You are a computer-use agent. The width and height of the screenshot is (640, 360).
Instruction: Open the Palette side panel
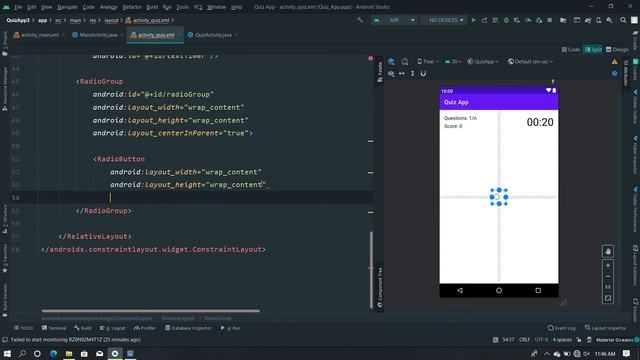380,72
